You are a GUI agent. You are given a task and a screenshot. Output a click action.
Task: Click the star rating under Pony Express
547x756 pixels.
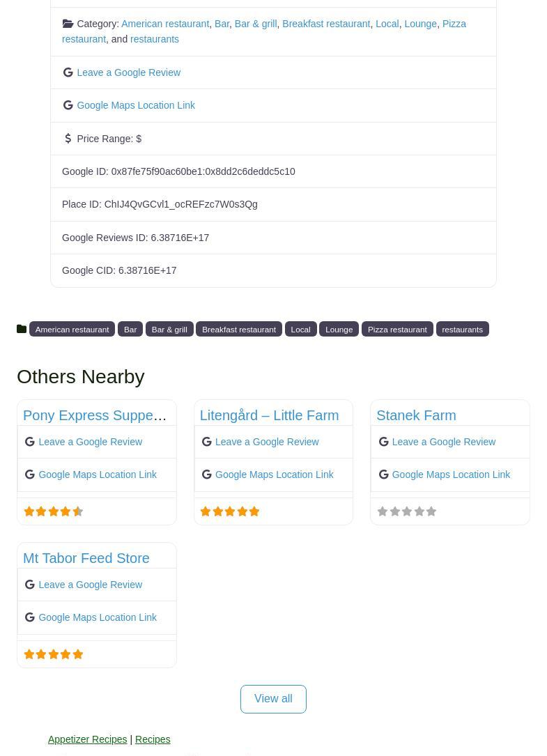coord(54,511)
